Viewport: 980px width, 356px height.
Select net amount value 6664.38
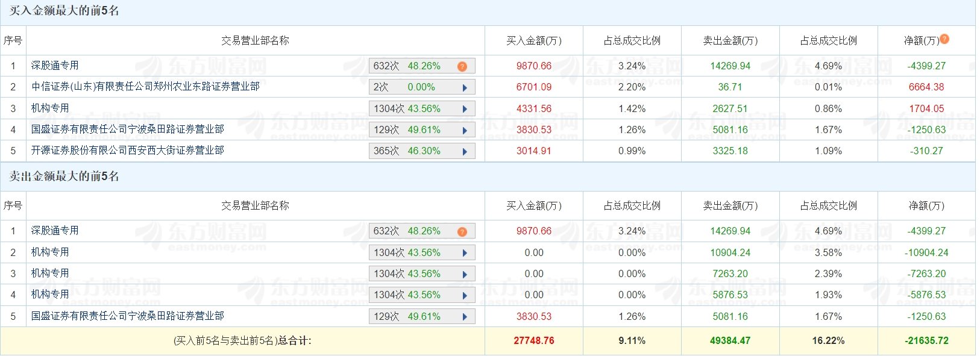[926, 87]
